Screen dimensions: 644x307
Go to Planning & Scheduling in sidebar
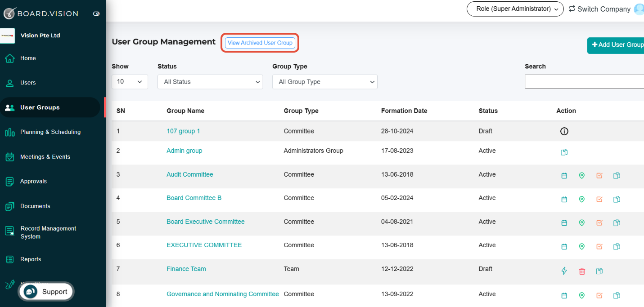coord(50,132)
